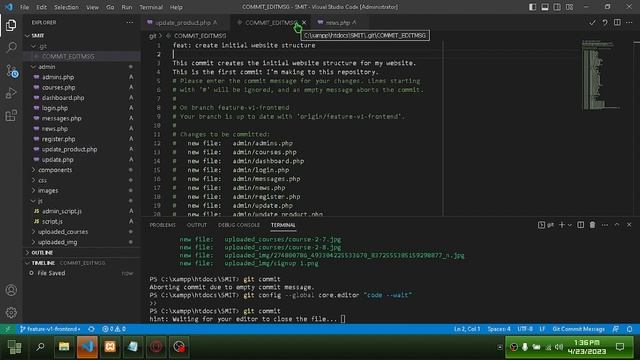Go to line via Ln 2, Col 1

click(467, 329)
